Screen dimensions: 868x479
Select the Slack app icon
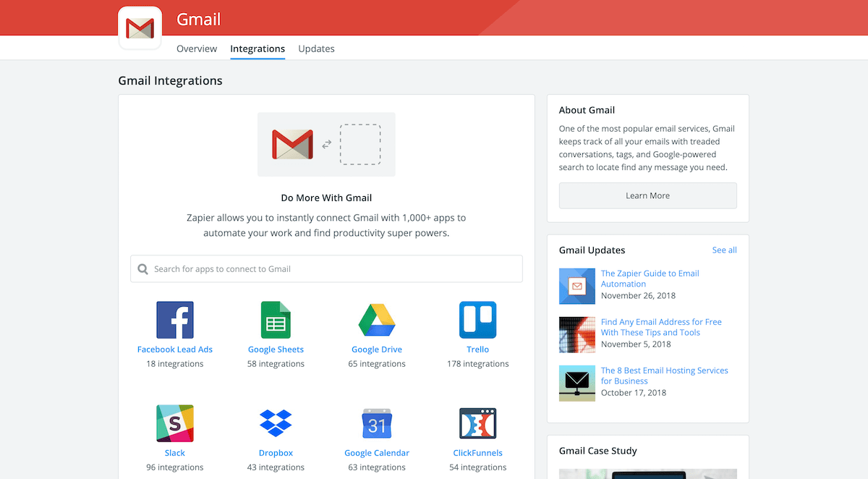click(x=175, y=423)
